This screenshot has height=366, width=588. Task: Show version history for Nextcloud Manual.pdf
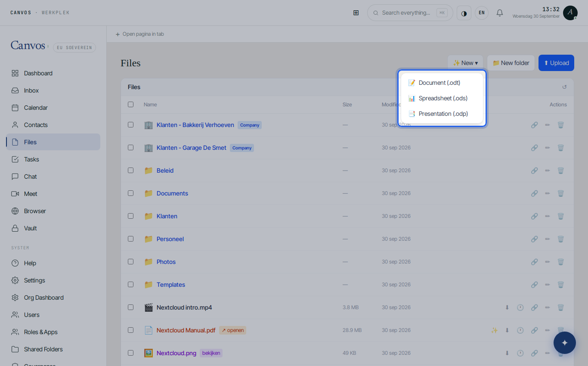[x=520, y=330]
